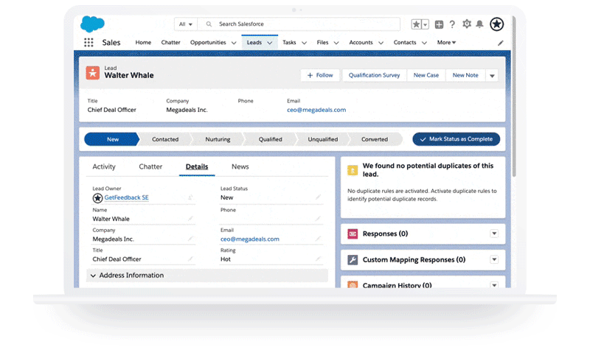Edit the Name field pencil icon
Screen dimensions: 590x364
pyautogui.click(x=190, y=219)
